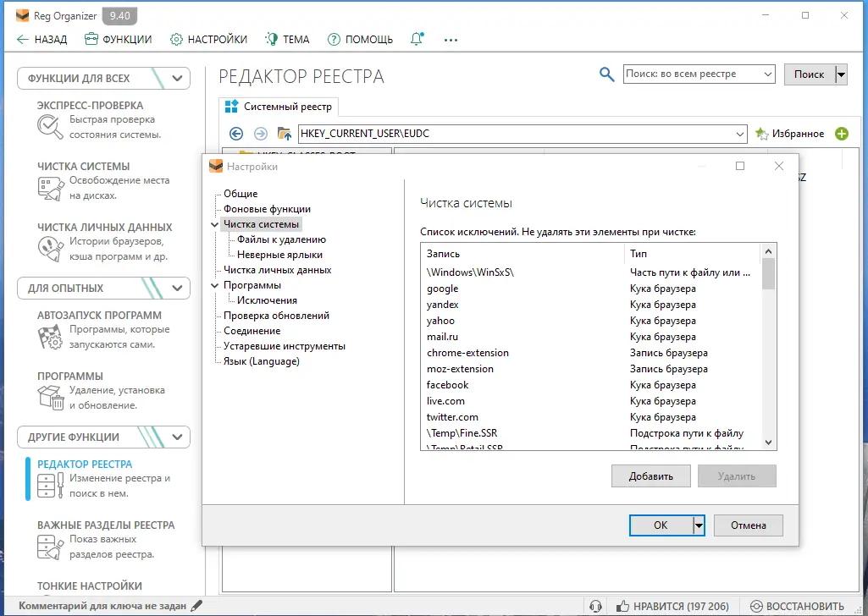
Task: Click the НАЗАД back arrow icon
Action: [22, 38]
